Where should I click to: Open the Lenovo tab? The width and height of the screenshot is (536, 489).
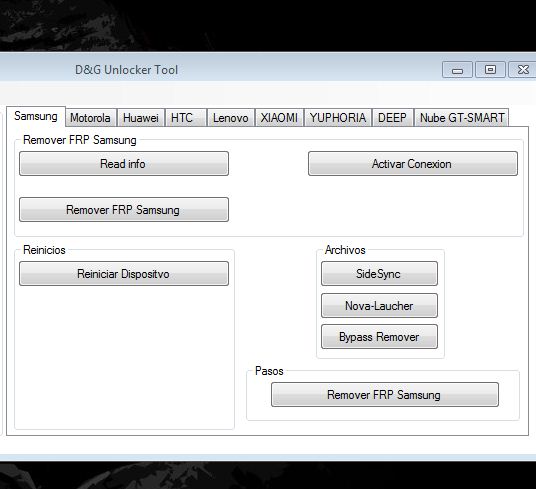click(231, 118)
